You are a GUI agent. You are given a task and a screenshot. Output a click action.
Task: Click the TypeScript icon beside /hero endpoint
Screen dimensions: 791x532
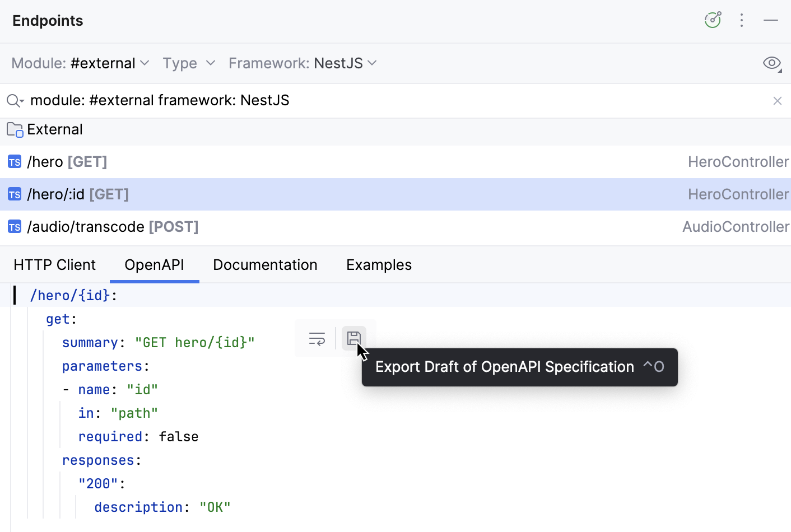click(x=14, y=162)
